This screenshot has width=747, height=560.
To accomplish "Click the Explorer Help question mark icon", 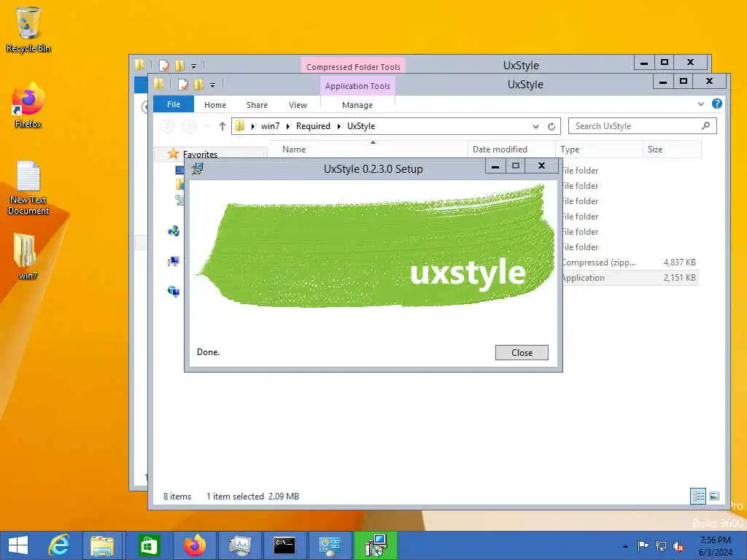I will click(716, 104).
